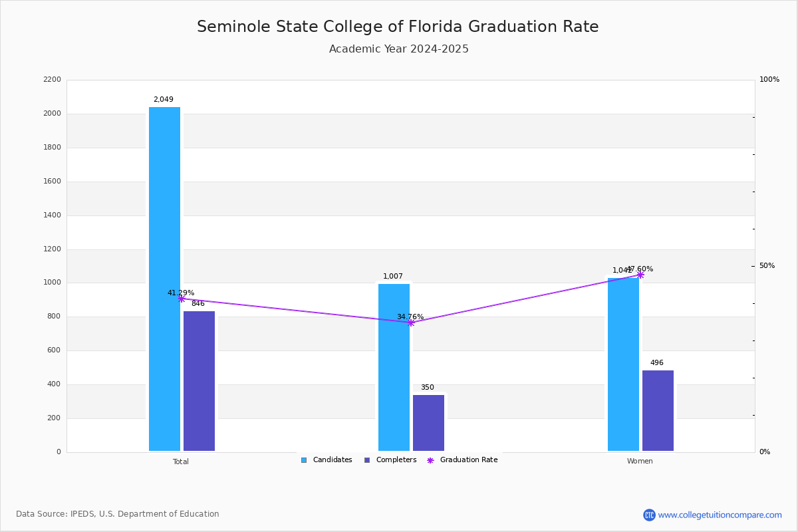
Task: Select the Women candidates bar
Action: pyautogui.click(x=623, y=364)
